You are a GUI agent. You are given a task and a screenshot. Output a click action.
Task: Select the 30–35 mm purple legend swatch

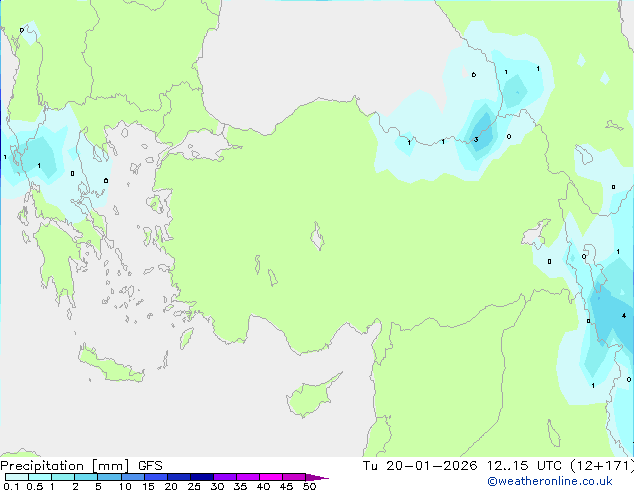[224, 477]
